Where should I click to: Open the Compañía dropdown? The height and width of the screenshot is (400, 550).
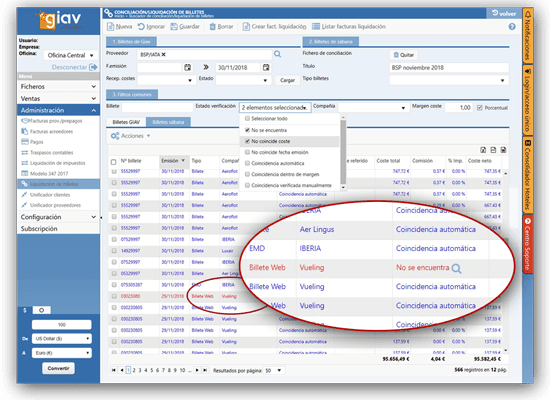(373, 108)
